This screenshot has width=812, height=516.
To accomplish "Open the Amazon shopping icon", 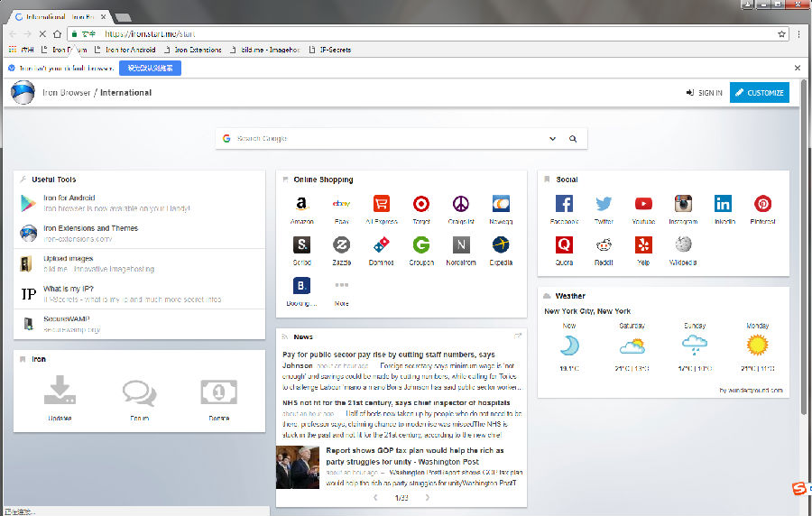I will click(x=300, y=204).
